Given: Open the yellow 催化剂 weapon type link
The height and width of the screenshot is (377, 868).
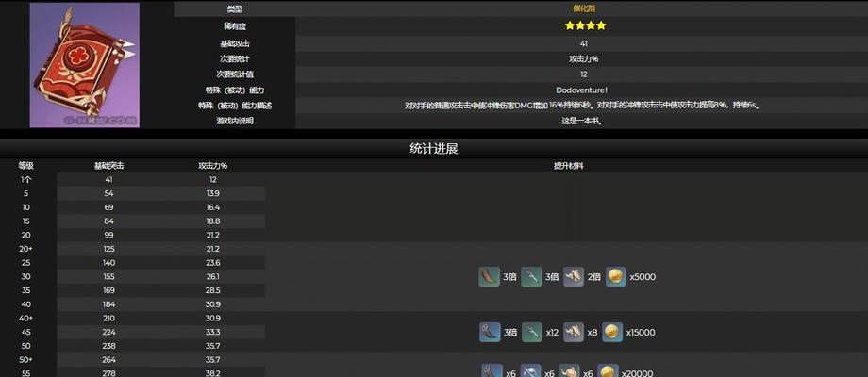Looking at the screenshot, I should click(583, 8).
